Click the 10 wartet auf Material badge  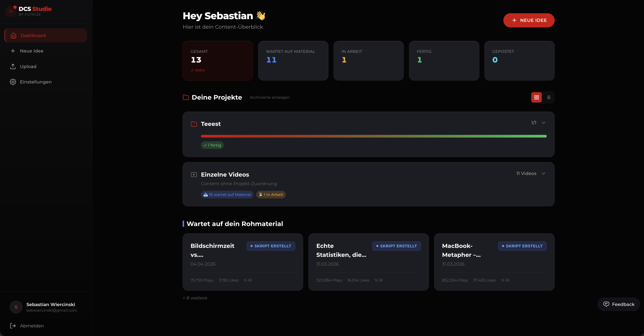point(227,195)
